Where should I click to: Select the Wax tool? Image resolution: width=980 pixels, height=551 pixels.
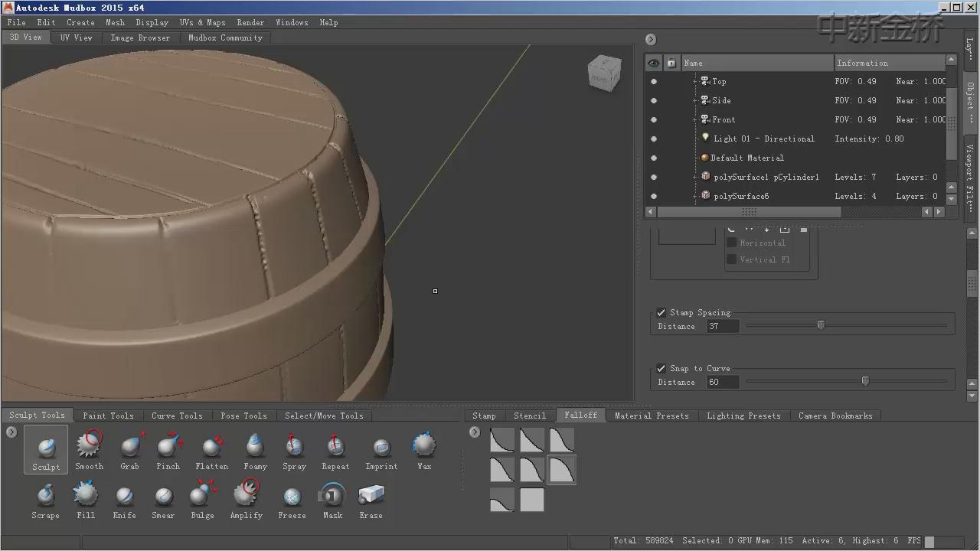point(424,450)
